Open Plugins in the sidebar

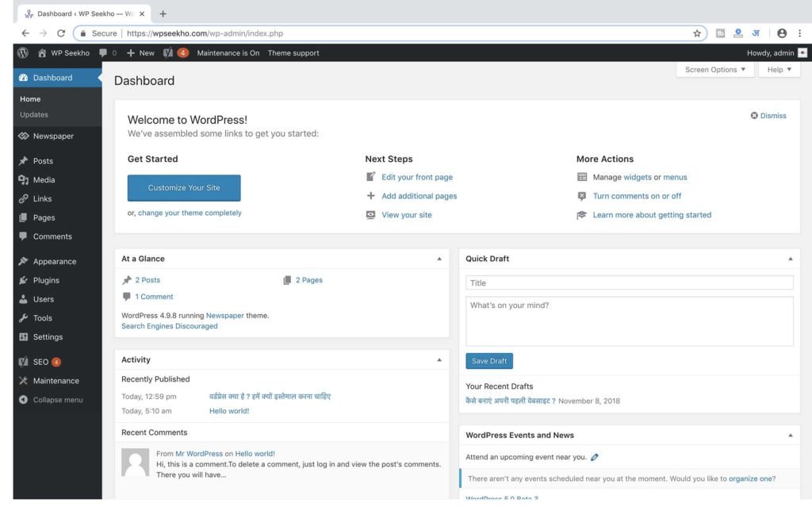57,280
